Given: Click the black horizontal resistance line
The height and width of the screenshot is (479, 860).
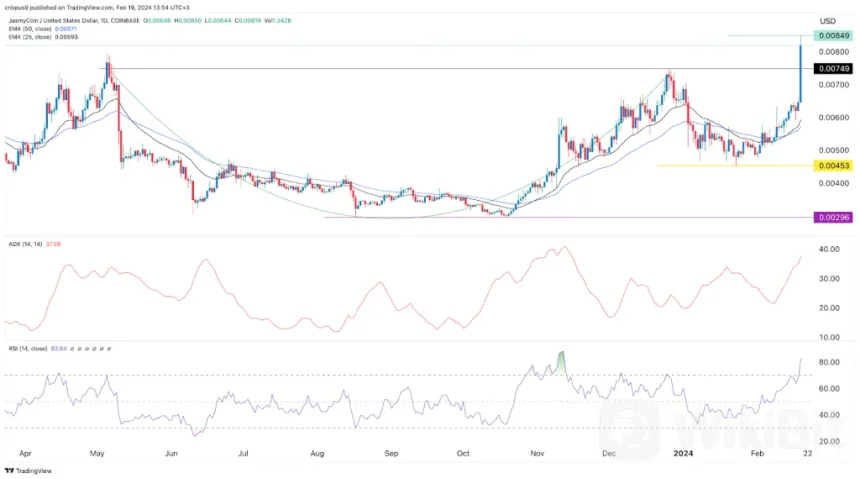Looking at the screenshot, I should 400,69.
